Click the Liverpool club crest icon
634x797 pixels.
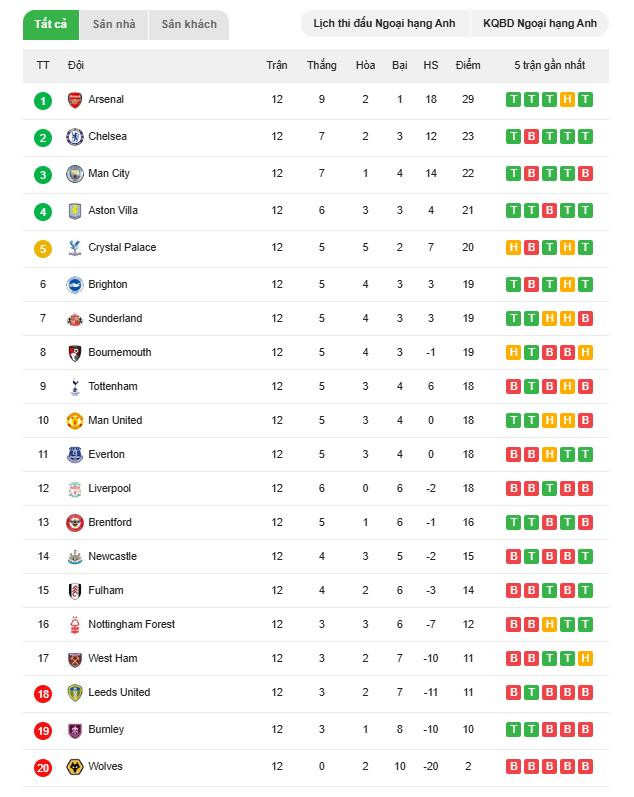click(x=75, y=489)
